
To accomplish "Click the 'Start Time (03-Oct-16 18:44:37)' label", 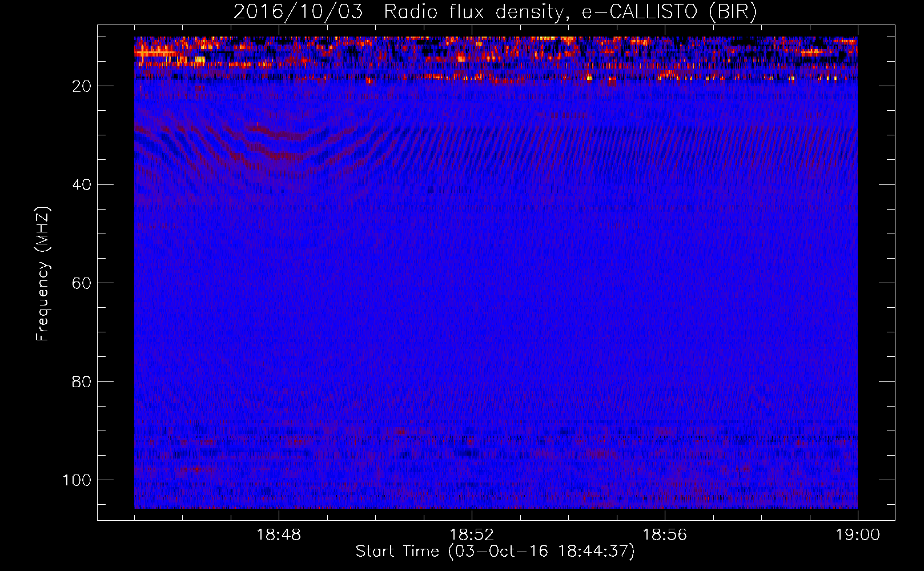I will tap(495, 552).
